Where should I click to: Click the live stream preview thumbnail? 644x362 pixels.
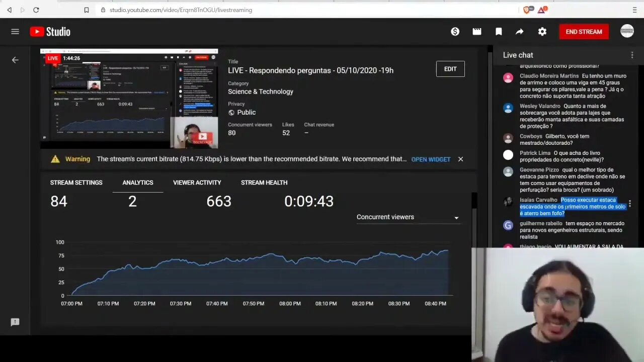tap(129, 99)
